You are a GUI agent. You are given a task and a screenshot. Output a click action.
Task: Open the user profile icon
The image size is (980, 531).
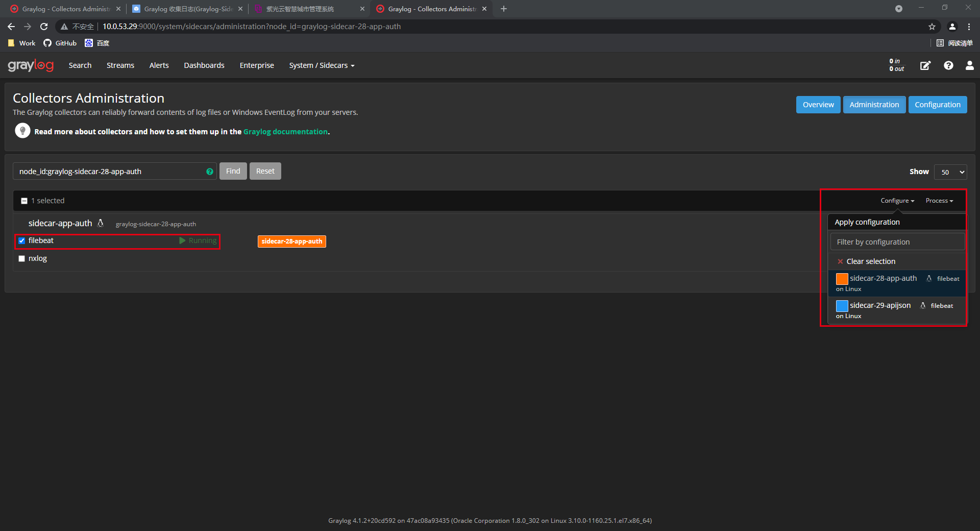(969, 65)
